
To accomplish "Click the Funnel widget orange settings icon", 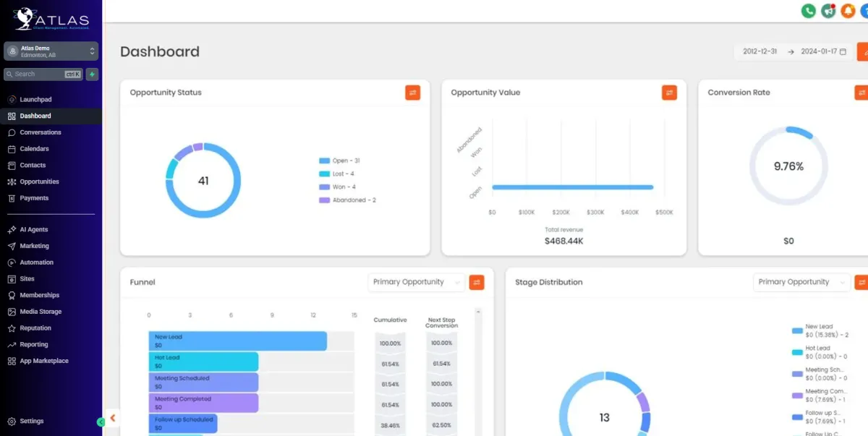I will click(476, 282).
